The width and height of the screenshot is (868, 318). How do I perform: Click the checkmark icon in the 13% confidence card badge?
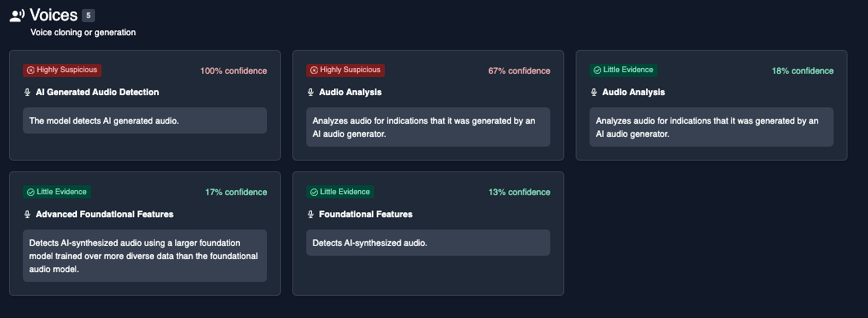click(x=314, y=193)
